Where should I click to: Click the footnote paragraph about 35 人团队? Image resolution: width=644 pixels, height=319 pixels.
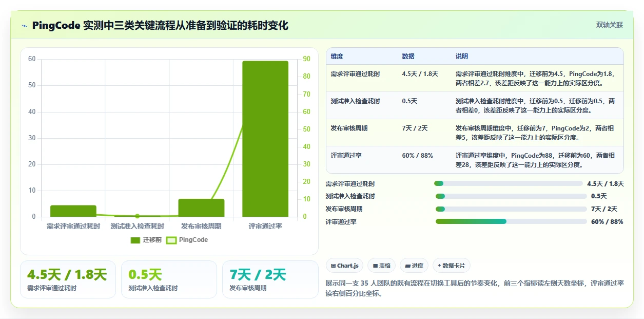point(475,288)
